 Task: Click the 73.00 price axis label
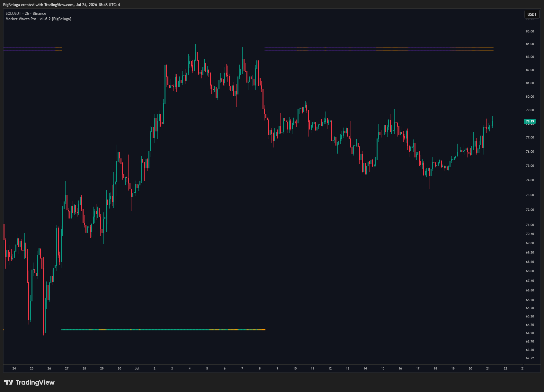pos(530,195)
